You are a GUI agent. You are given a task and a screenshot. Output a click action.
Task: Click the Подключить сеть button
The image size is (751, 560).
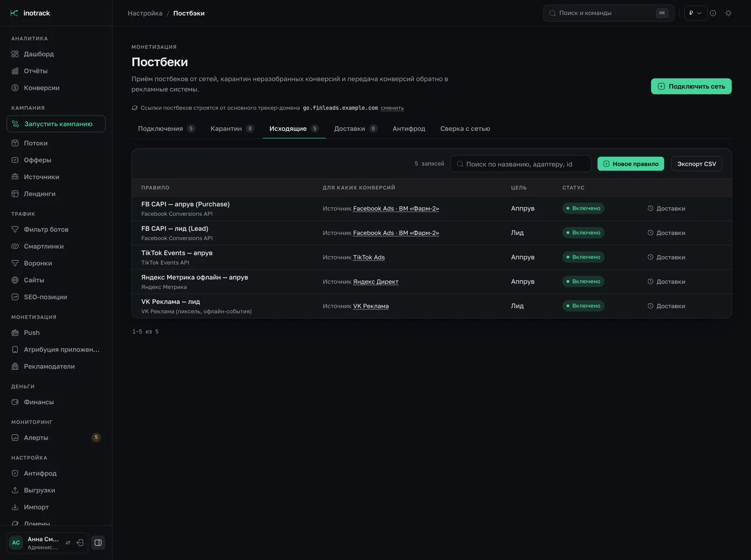[x=691, y=86]
